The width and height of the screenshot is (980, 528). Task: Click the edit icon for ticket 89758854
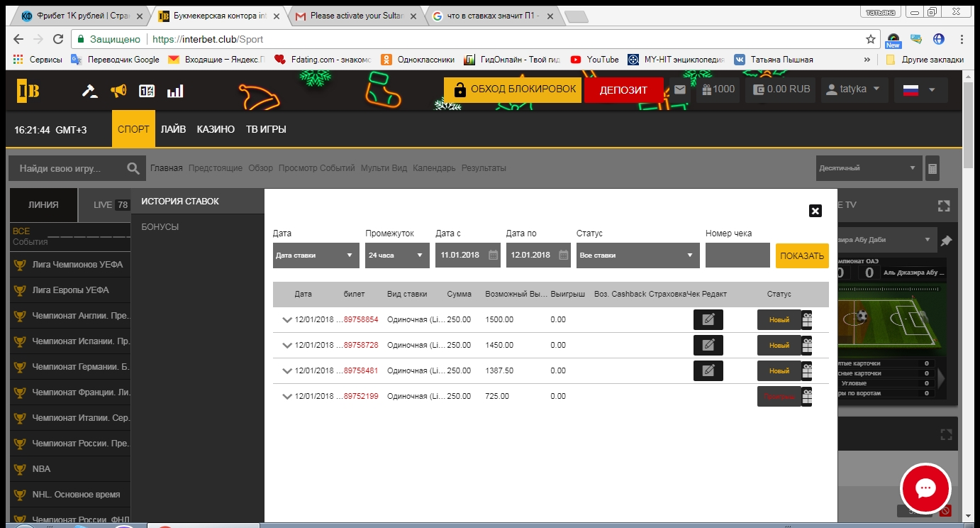tap(708, 319)
